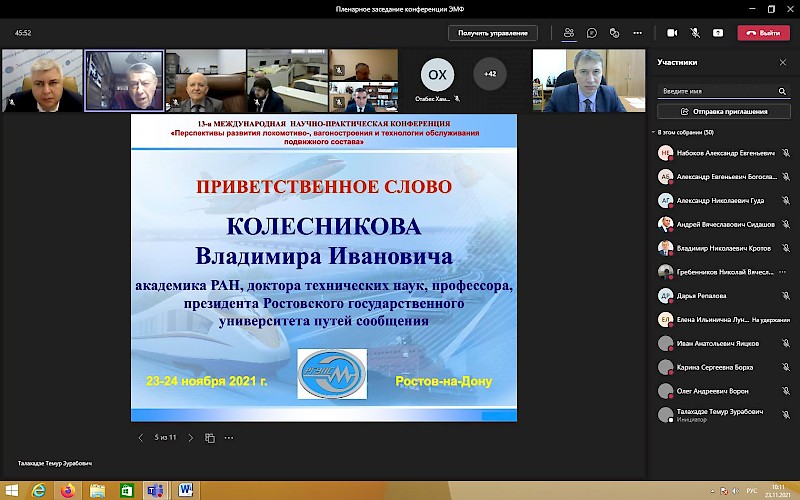This screenshot has height=500, width=800.
Task: Open the meeting chat icon
Action: tap(593, 33)
